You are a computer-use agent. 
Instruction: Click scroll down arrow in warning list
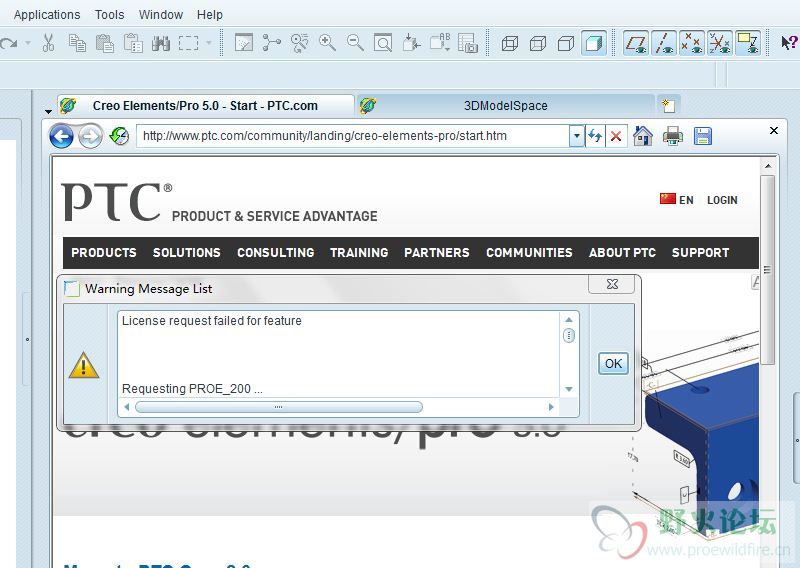pos(569,389)
